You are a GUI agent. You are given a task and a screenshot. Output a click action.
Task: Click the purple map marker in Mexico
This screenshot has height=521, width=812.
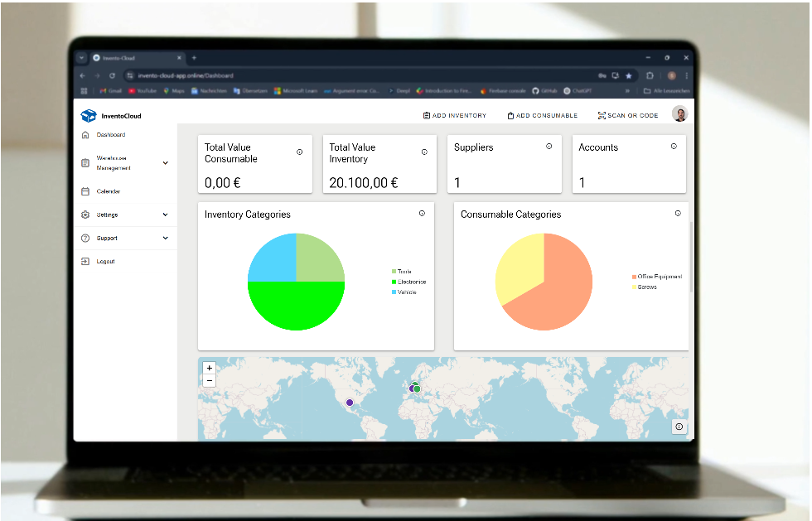tap(350, 403)
